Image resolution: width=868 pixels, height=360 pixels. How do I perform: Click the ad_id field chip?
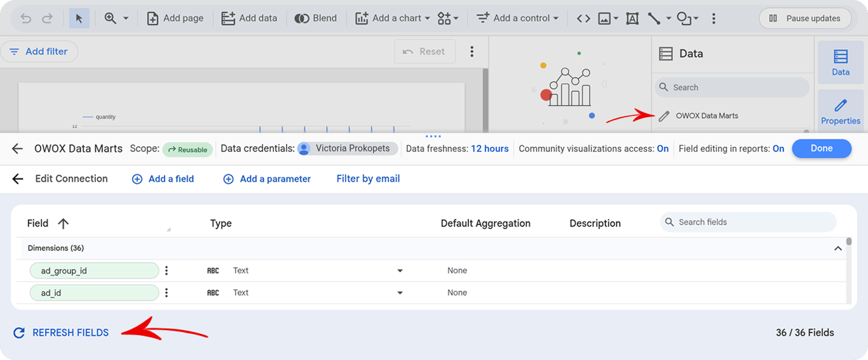coord(94,293)
